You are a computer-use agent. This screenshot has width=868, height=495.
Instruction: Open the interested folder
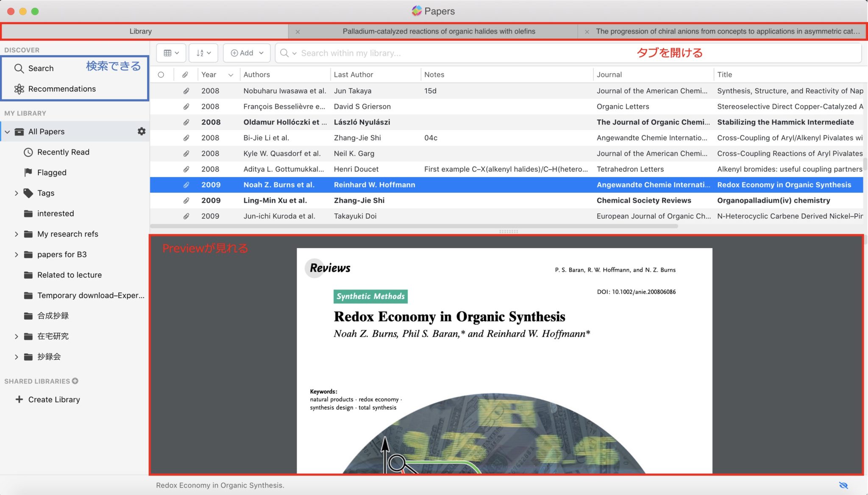pyautogui.click(x=49, y=213)
